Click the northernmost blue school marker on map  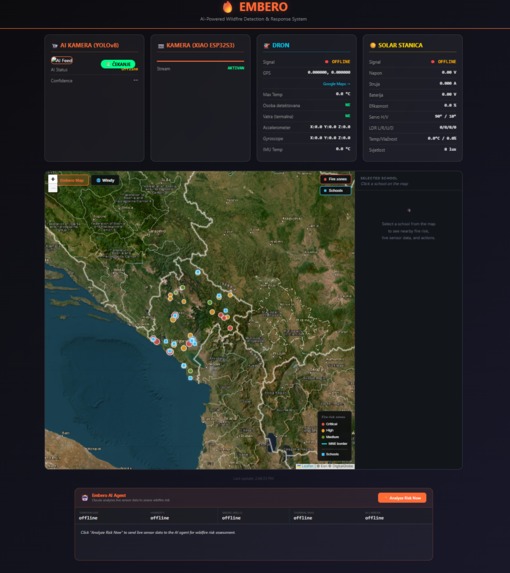(x=198, y=272)
